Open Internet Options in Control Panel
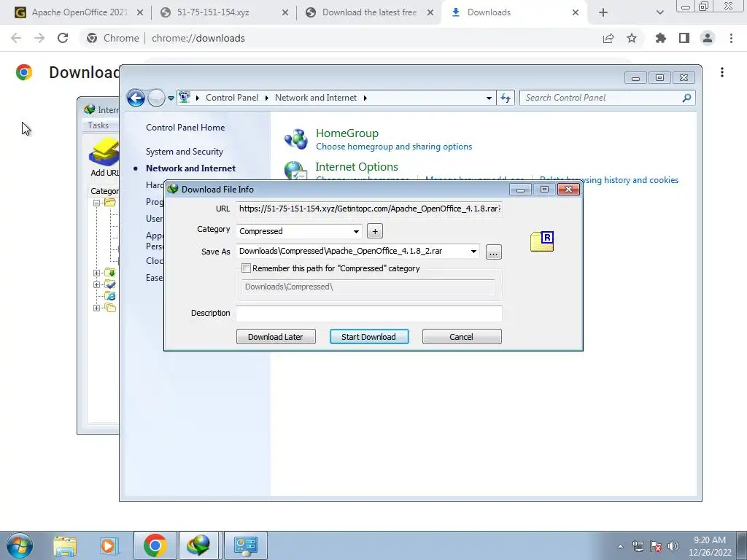The height and width of the screenshot is (560, 747). (356, 167)
